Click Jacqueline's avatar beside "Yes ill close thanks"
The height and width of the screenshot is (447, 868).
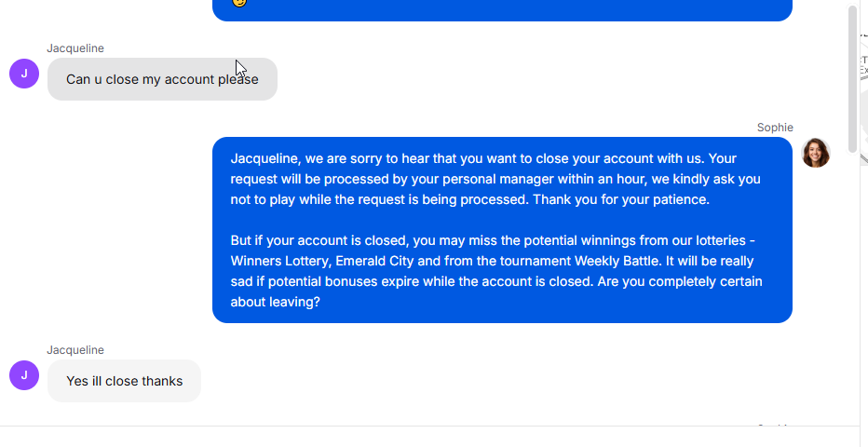(x=24, y=375)
